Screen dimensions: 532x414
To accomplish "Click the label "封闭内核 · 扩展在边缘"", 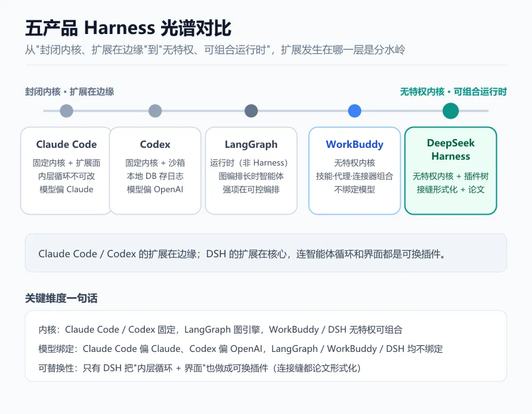I will click(69, 92).
